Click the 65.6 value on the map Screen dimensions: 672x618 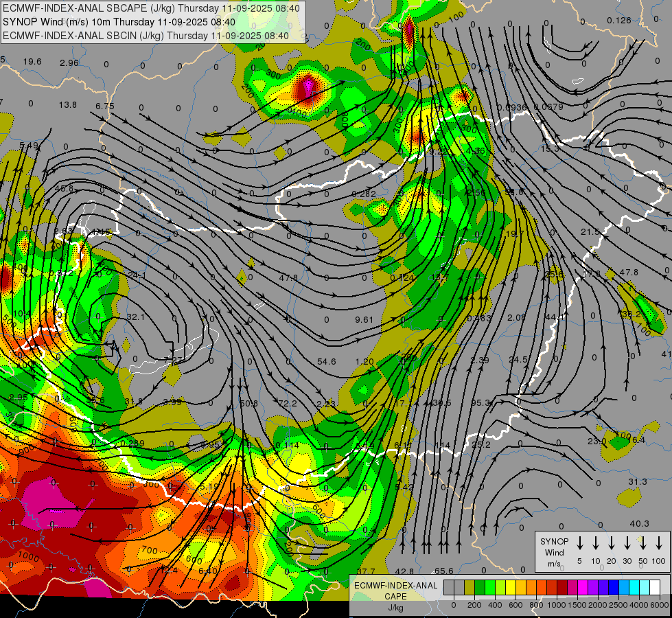pyautogui.click(x=443, y=571)
